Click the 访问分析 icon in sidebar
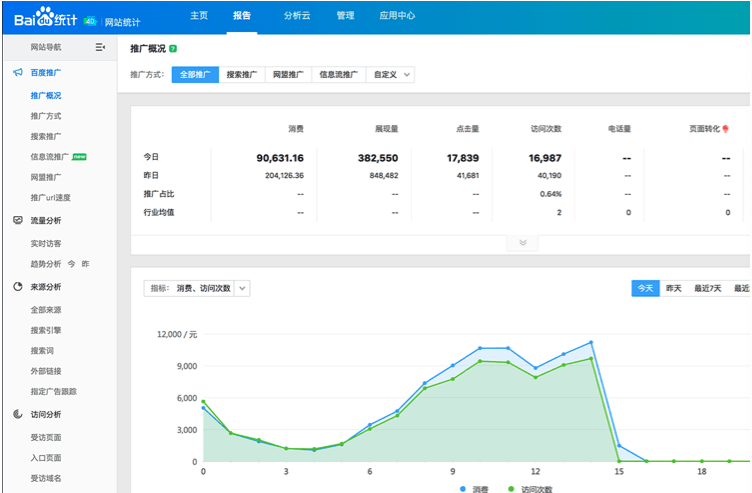752x493 pixels. (18, 414)
